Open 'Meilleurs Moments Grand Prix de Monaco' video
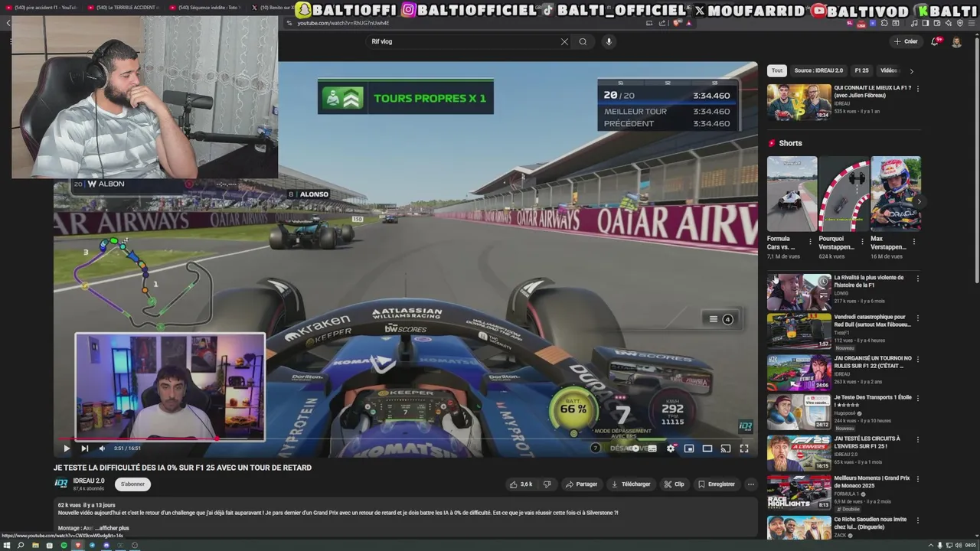 click(799, 492)
